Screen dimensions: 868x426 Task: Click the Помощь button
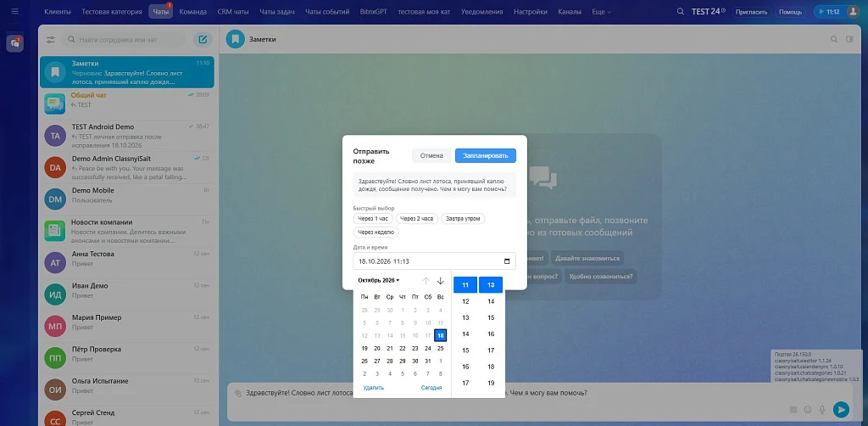[x=791, y=12]
